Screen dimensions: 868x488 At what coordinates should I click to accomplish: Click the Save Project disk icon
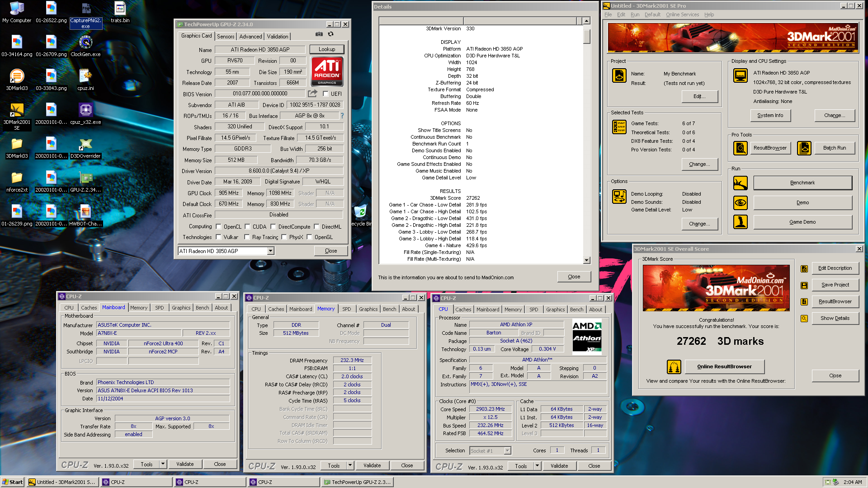coord(804,285)
